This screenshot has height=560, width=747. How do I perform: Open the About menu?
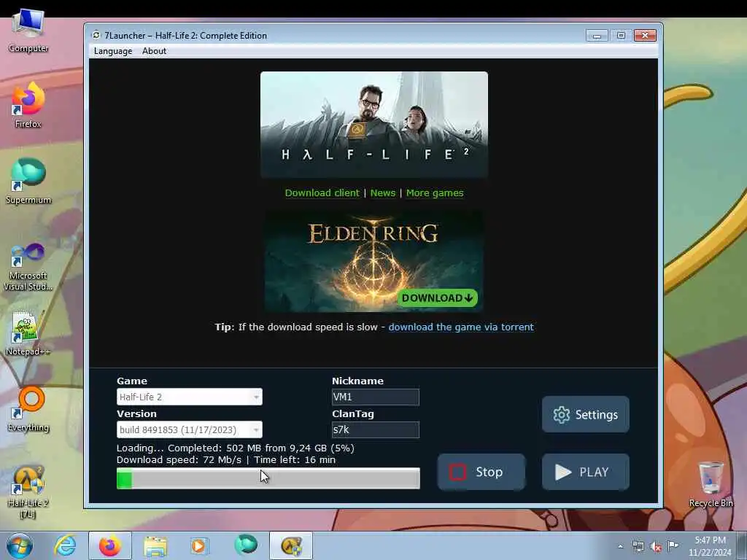pos(154,51)
